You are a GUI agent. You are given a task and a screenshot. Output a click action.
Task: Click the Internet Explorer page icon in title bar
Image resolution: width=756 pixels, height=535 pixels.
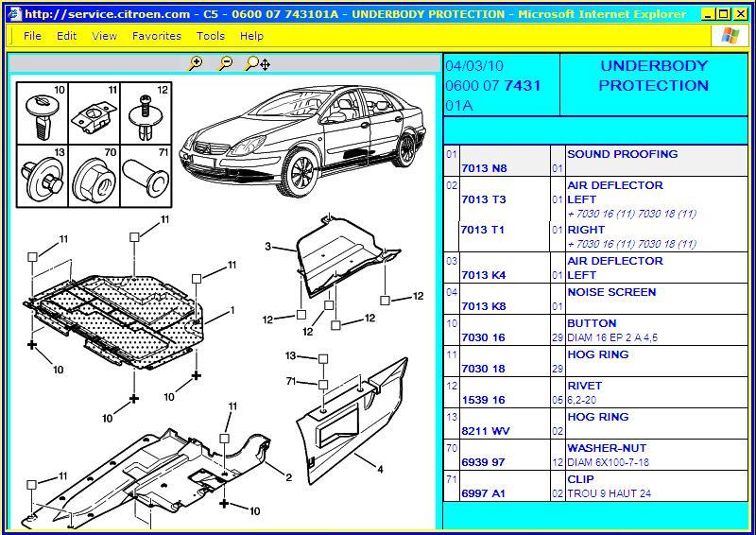click(14, 13)
